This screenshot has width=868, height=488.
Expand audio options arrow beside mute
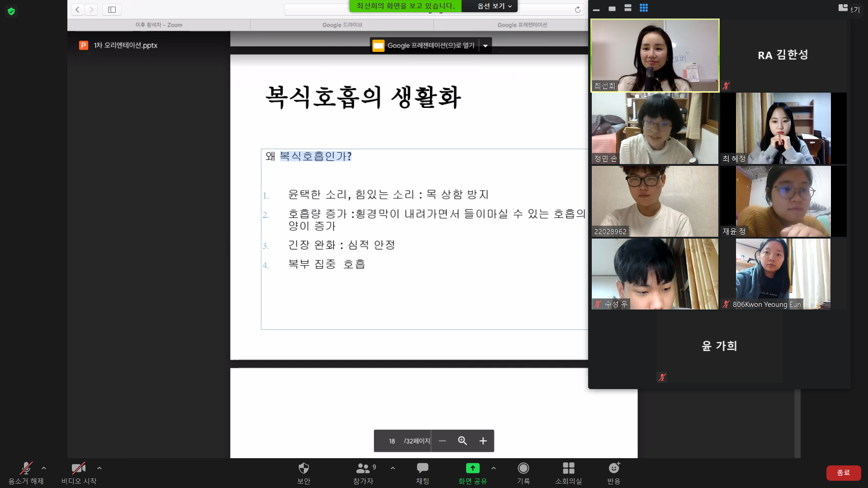(44, 468)
